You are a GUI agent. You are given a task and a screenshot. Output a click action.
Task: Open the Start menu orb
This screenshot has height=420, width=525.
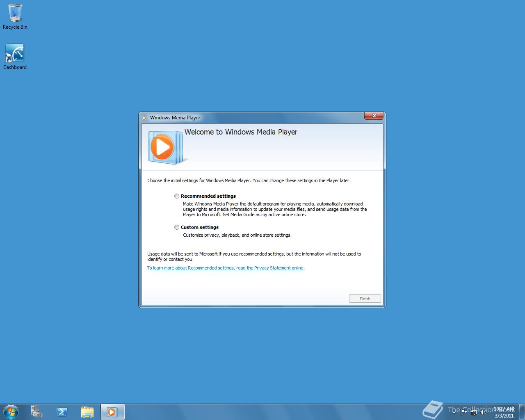point(11,412)
